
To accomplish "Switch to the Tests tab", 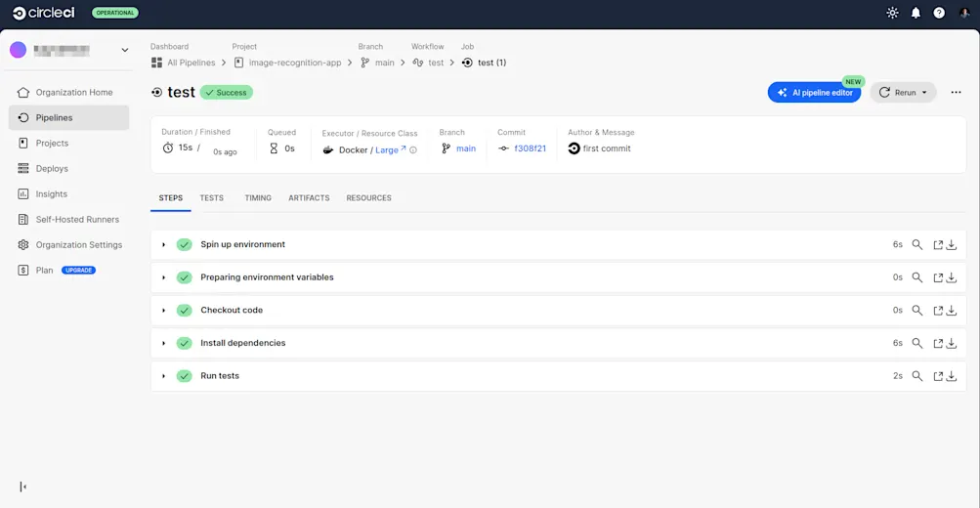I will pyautogui.click(x=211, y=198).
